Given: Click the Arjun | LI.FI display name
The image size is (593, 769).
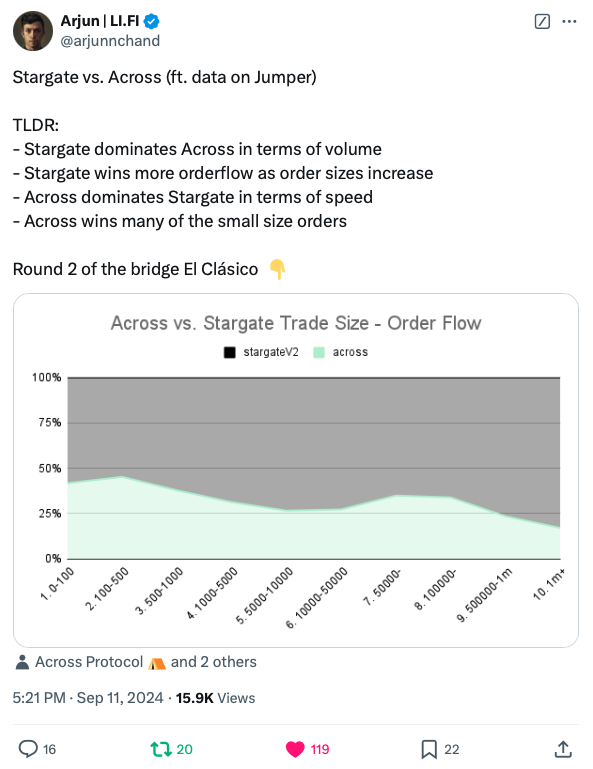Looking at the screenshot, I should point(100,21).
